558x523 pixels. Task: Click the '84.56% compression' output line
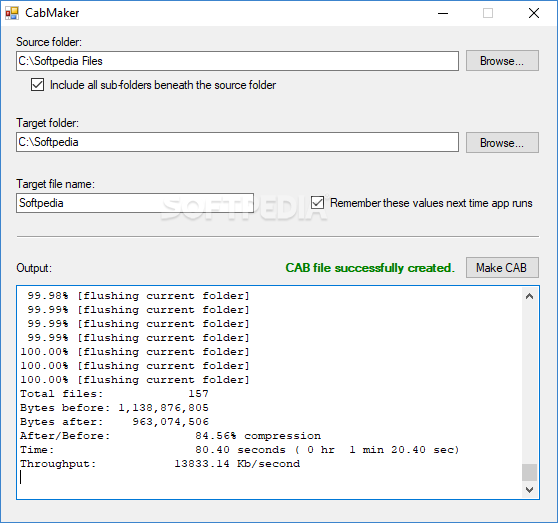coord(170,436)
